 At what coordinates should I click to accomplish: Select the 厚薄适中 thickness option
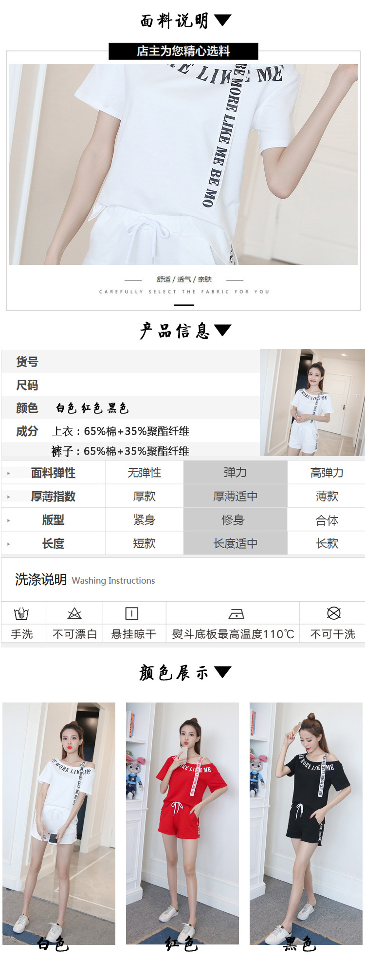(x=235, y=496)
